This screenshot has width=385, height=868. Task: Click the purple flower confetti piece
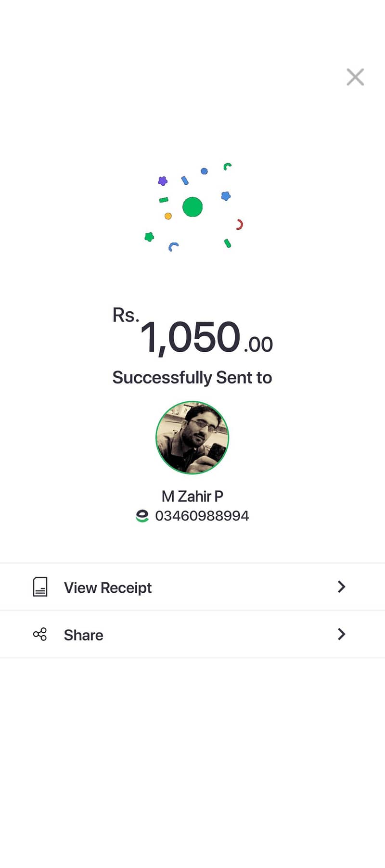click(x=163, y=181)
